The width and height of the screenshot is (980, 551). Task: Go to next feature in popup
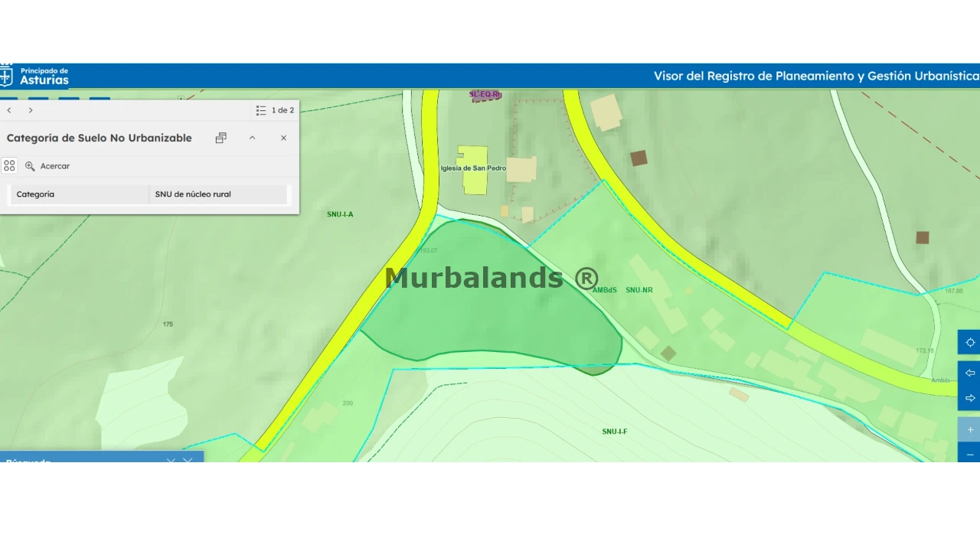31,110
